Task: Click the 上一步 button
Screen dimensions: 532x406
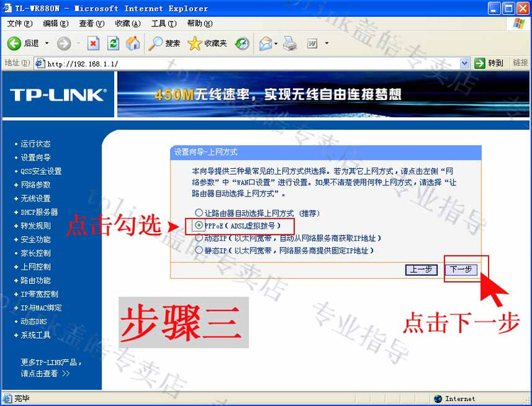Action: click(x=421, y=270)
